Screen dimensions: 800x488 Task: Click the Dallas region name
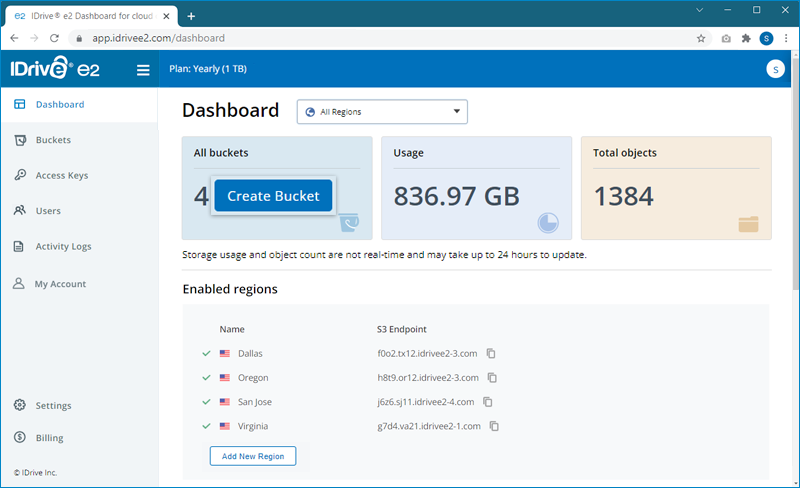pos(250,353)
